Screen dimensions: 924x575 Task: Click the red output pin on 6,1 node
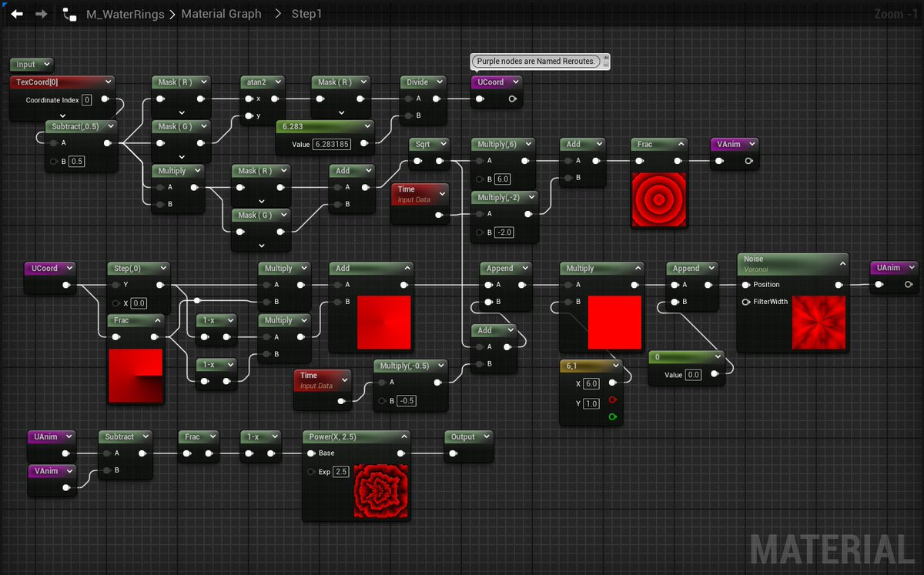(x=613, y=400)
